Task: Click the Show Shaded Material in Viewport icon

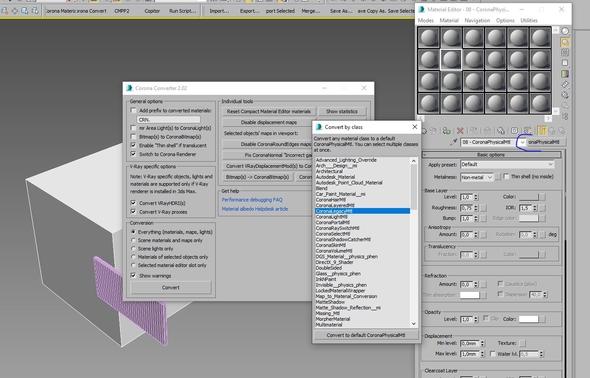Action: coord(528,131)
